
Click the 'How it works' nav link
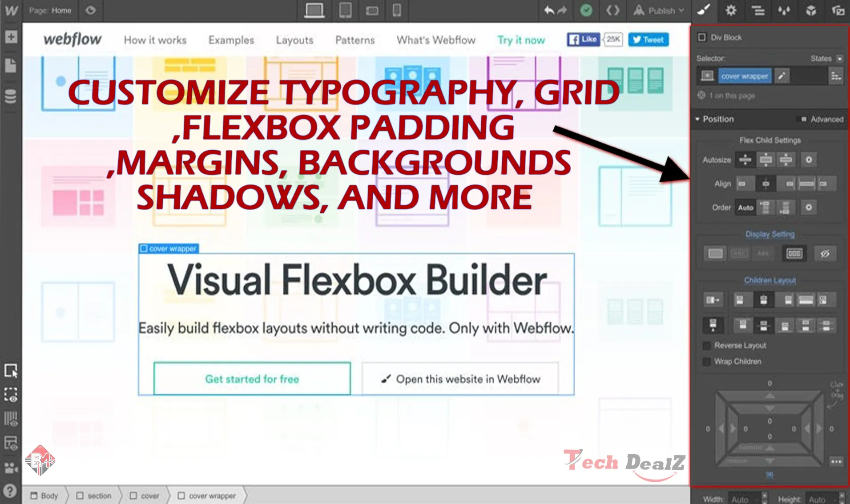coord(155,40)
